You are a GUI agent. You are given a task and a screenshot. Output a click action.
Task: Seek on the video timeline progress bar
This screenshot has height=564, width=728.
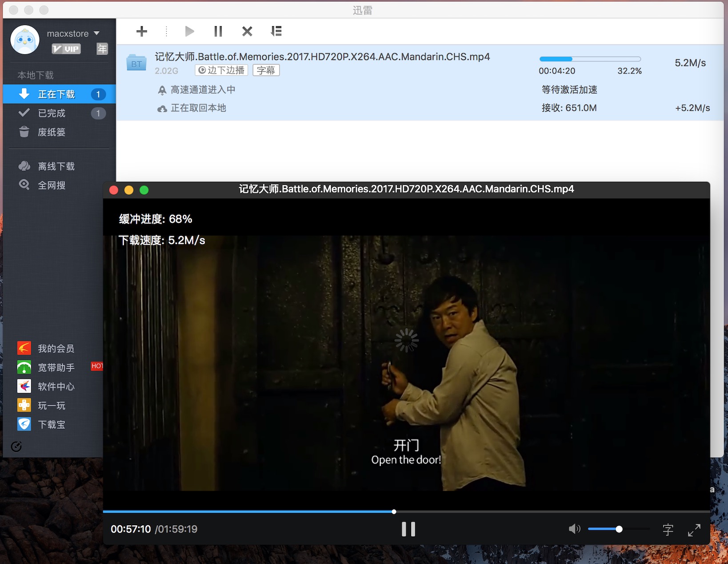(406, 512)
